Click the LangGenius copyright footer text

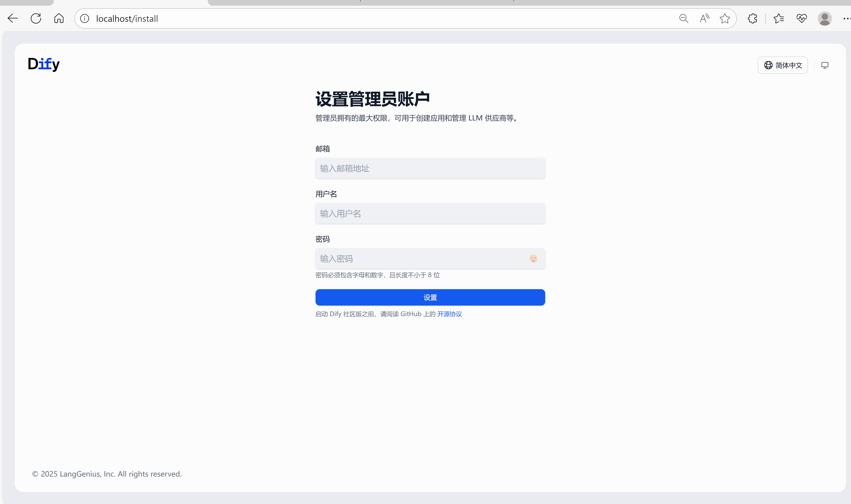pos(107,474)
